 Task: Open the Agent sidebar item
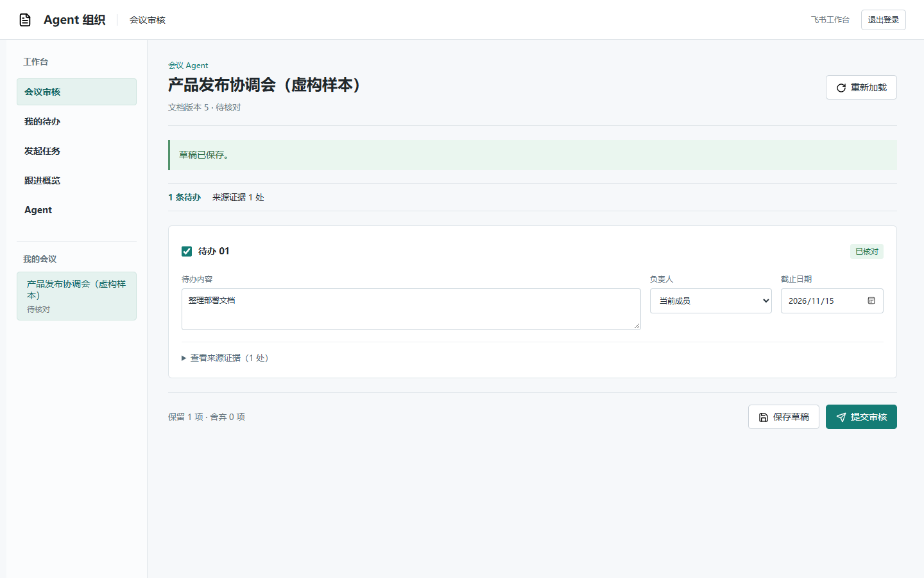click(76, 210)
